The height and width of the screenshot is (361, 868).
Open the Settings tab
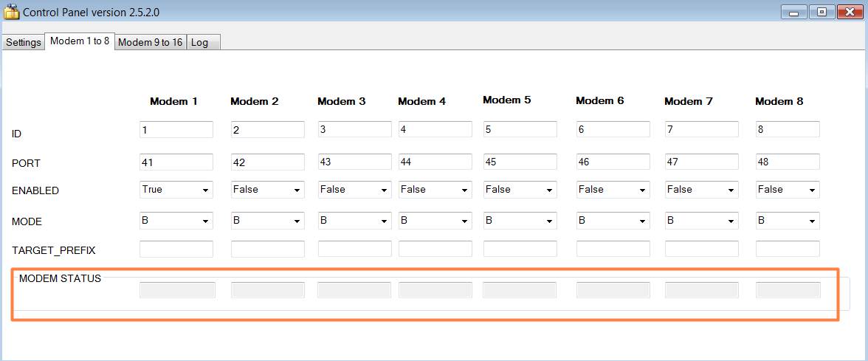tap(23, 42)
